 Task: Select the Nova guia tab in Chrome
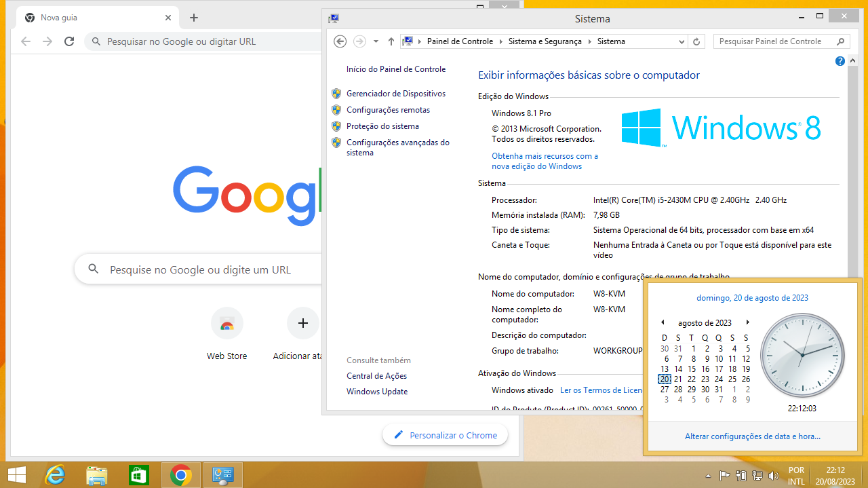(95, 18)
